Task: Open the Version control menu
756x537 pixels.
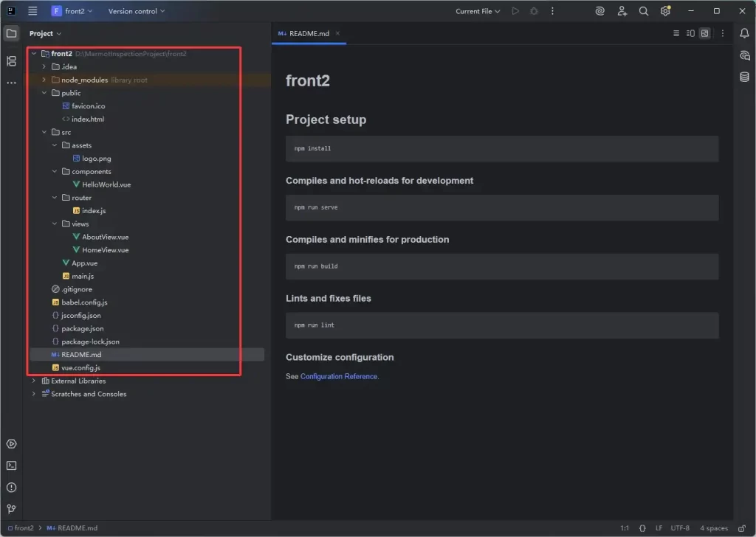Action: (137, 11)
